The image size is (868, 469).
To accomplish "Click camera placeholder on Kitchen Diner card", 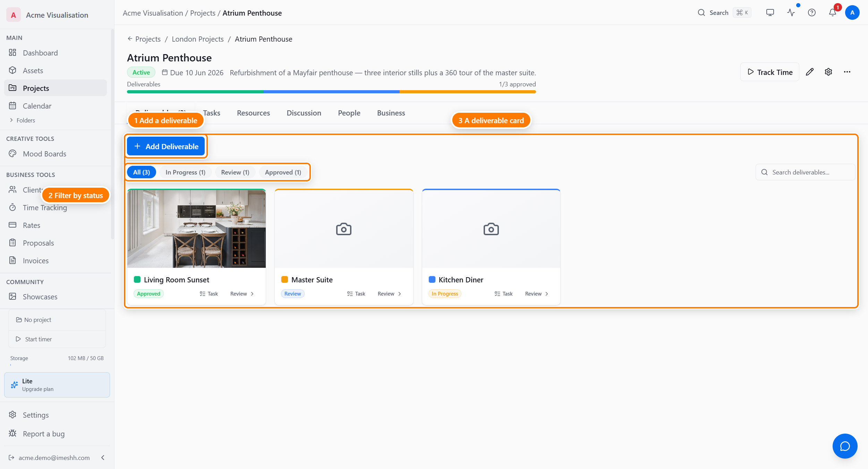I will tap(491, 229).
